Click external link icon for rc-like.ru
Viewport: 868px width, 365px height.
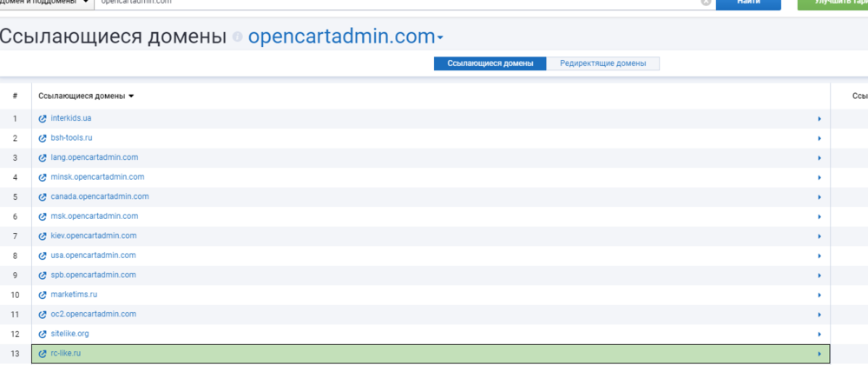point(43,354)
